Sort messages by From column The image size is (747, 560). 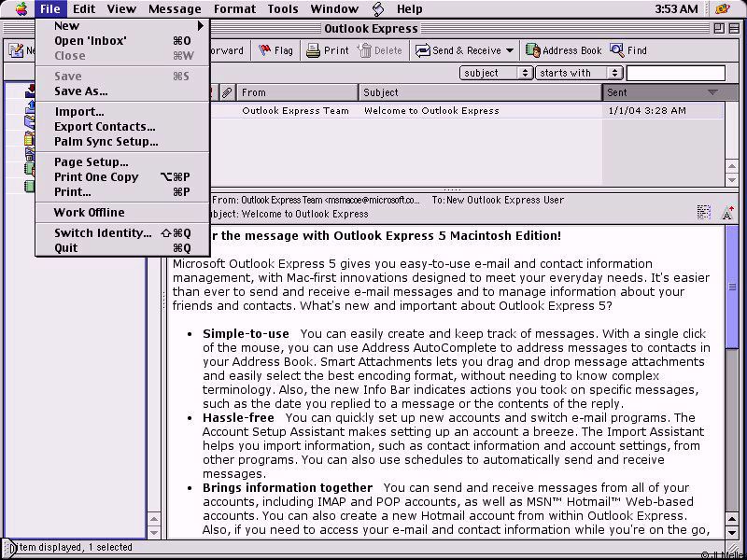click(x=297, y=92)
